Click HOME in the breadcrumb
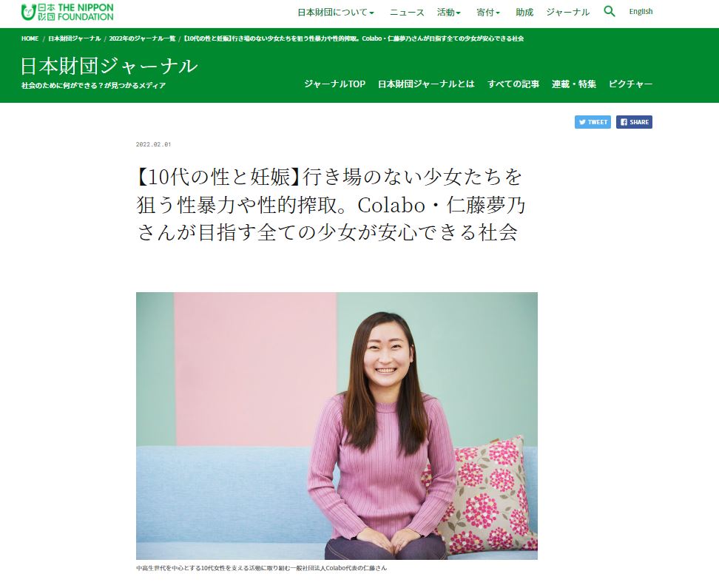719x588 pixels. (x=30, y=38)
